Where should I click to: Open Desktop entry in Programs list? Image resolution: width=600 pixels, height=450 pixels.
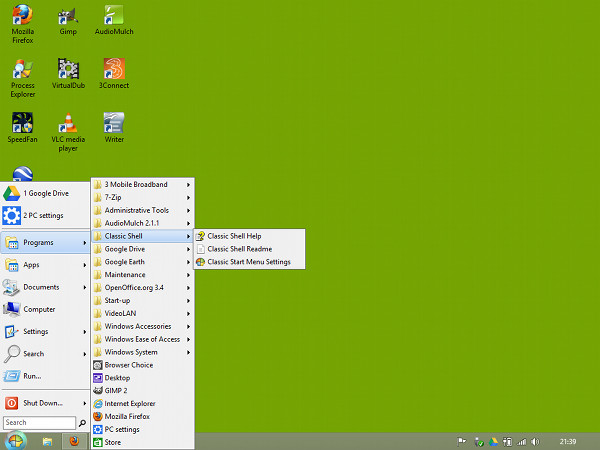(142, 378)
